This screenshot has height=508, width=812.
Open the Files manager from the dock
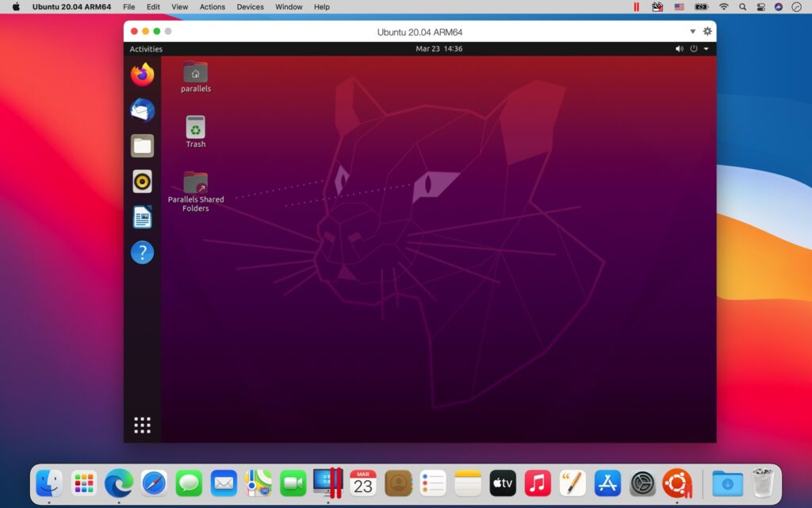[142, 145]
